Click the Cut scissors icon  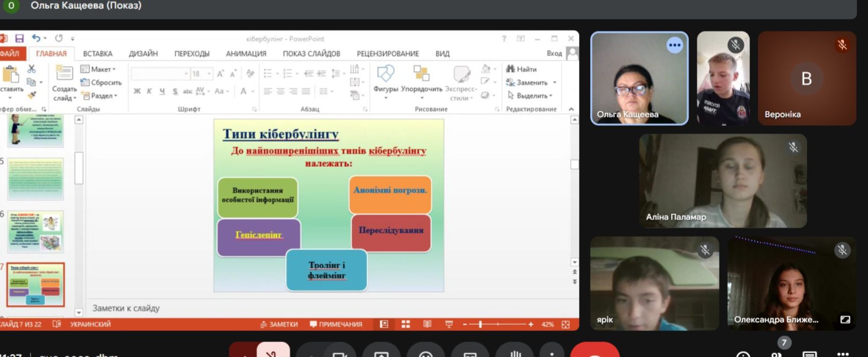32,69
